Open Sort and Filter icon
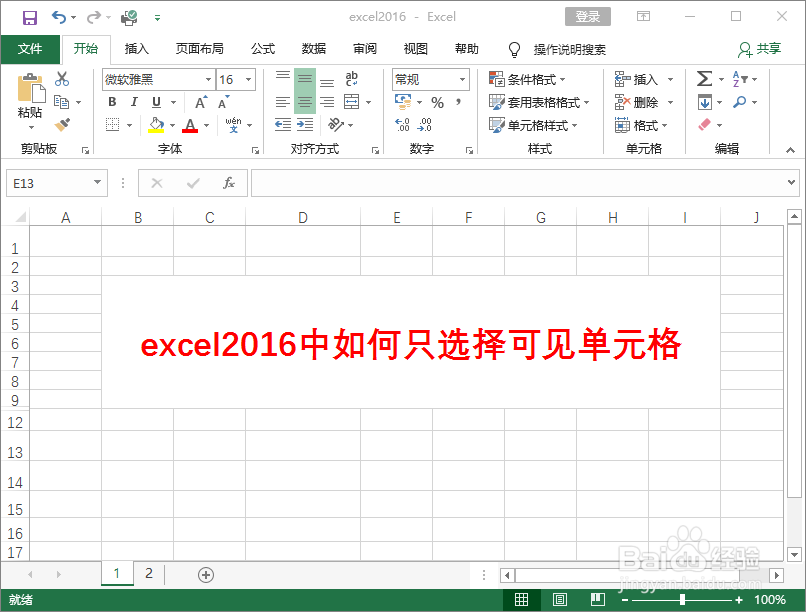The height and width of the screenshot is (612, 806). click(x=740, y=79)
